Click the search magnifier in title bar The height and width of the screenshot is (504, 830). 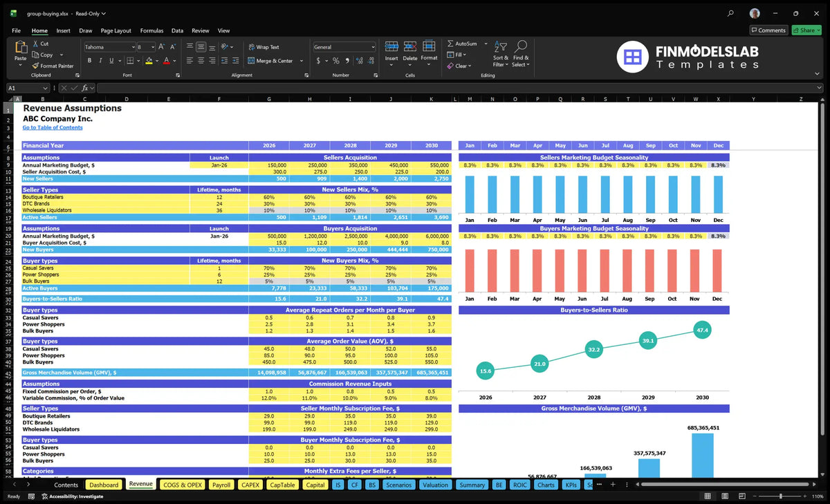coord(731,13)
